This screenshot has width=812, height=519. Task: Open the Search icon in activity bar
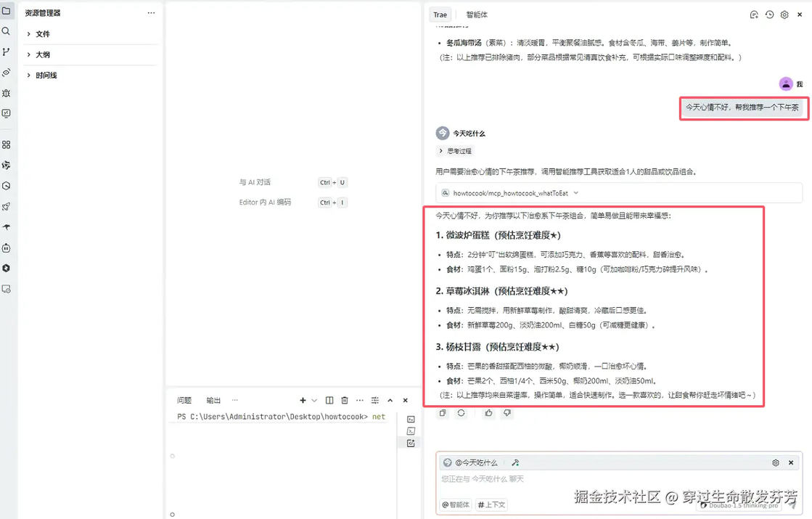(x=7, y=31)
